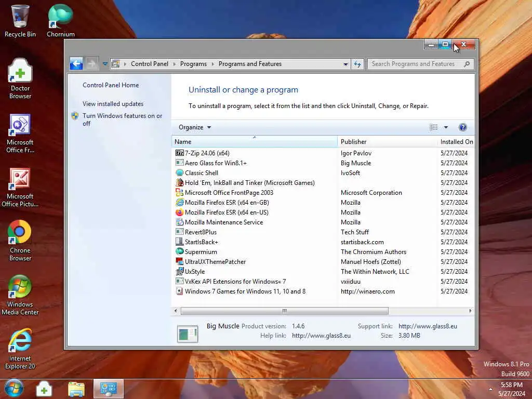
Task: Click the Programs breadcrumb
Action: [x=193, y=64]
